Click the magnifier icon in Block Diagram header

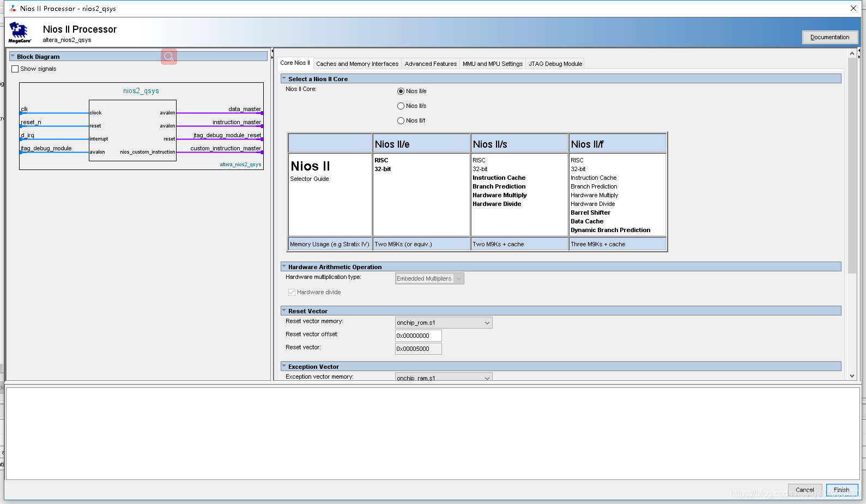[169, 57]
